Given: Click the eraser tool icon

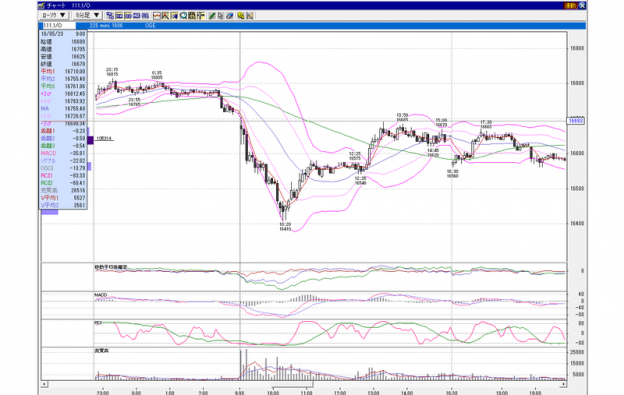Looking at the screenshot, I should 230,16.
